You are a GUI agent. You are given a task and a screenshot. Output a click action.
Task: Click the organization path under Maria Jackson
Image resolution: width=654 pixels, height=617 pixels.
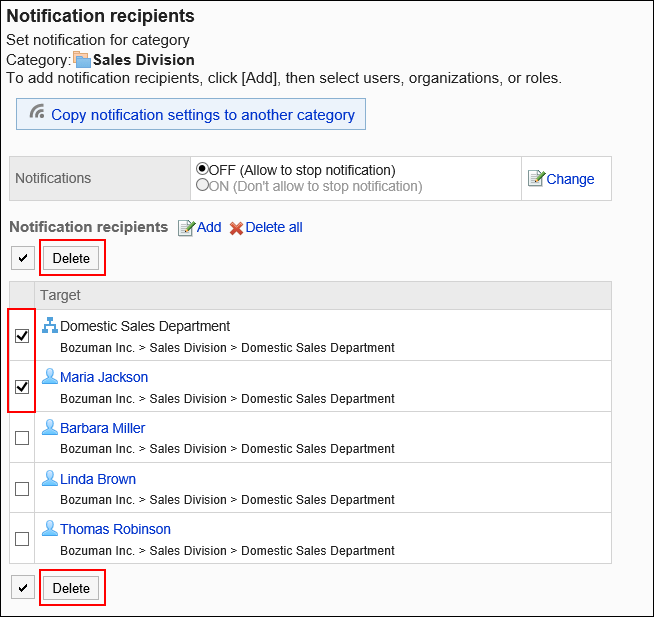point(227,399)
